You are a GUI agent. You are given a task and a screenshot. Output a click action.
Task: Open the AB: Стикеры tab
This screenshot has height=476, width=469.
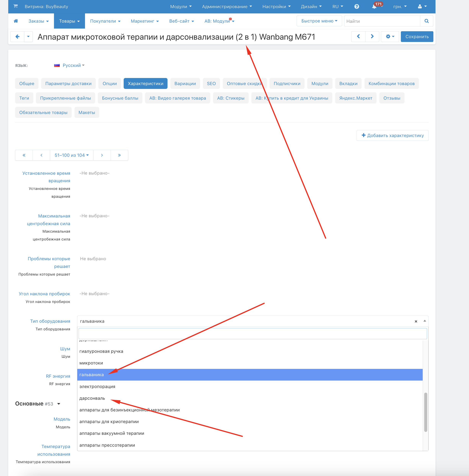[230, 98]
